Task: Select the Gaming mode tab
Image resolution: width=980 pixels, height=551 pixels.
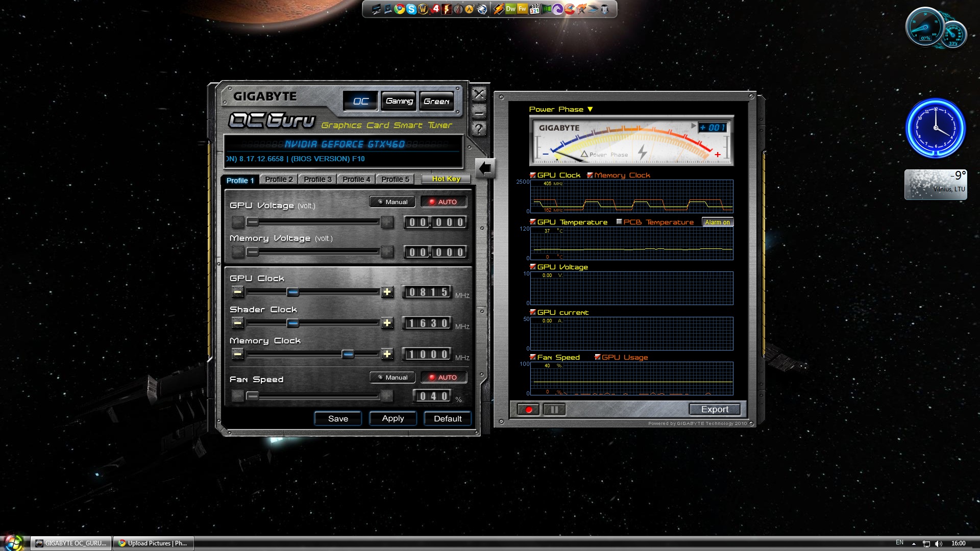Action: (x=399, y=101)
